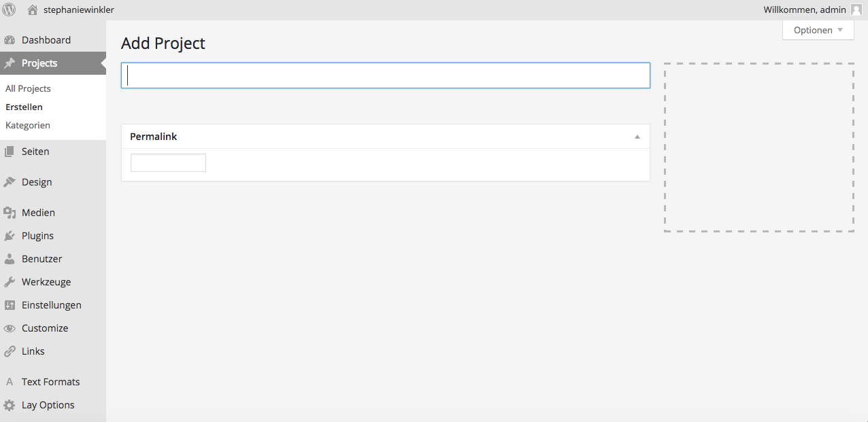Click the project title input field
Screen dimensions: 868x422
(x=386, y=75)
